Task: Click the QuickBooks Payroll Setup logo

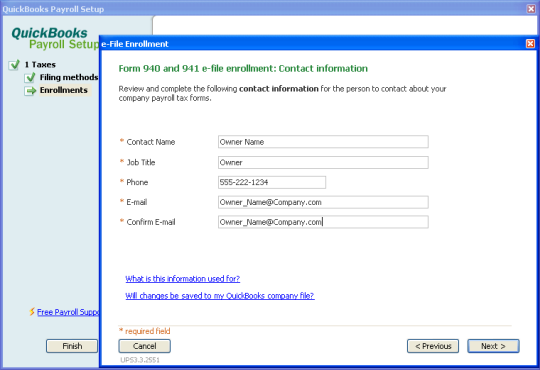Action: pyautogui.click(x=55, y=38)
